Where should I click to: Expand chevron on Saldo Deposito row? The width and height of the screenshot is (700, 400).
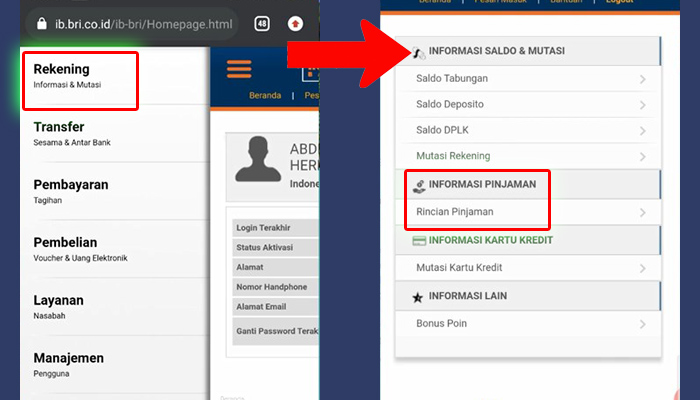coord(642,105)
